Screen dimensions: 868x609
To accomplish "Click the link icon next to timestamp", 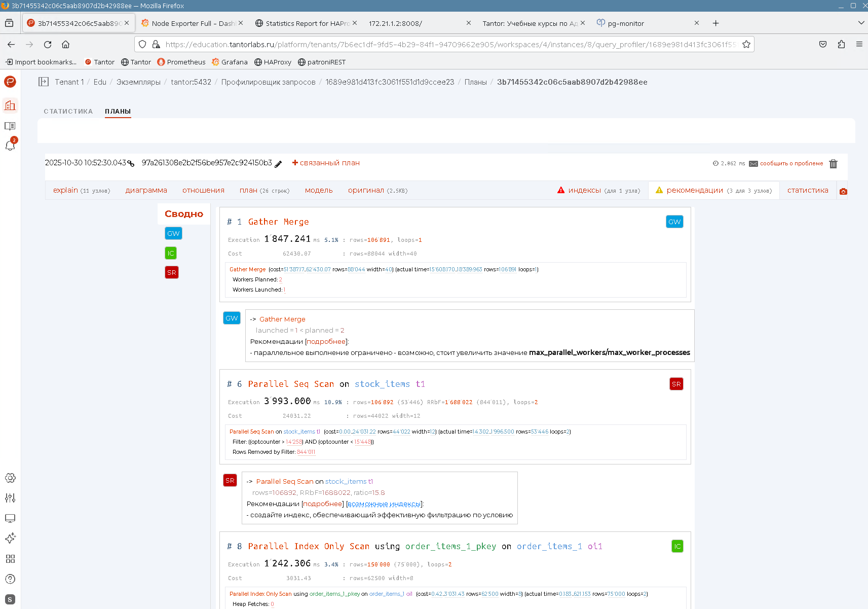I will click(131, 163).
